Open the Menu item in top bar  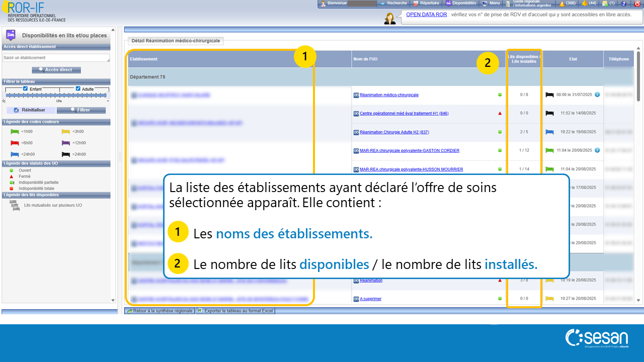coord(491,4)
